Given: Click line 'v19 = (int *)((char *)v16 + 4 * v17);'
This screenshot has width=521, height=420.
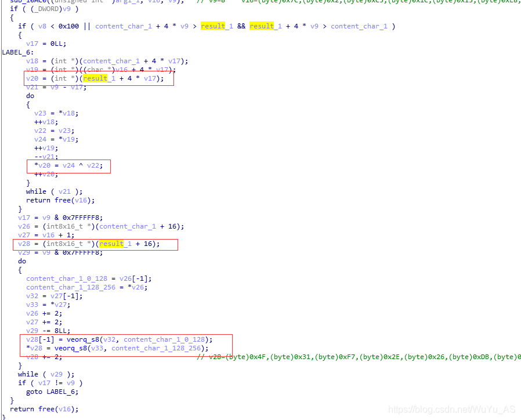Looking at the screenshot, I should 101,70.
